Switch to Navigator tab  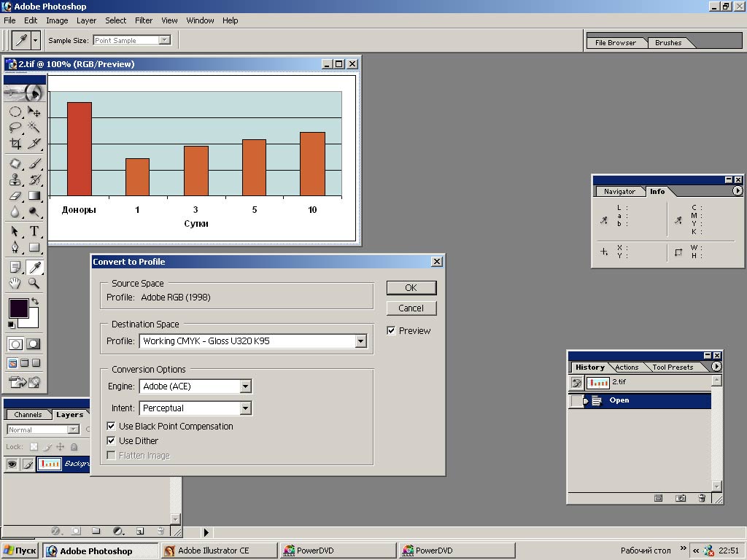(x=619, y=192)
